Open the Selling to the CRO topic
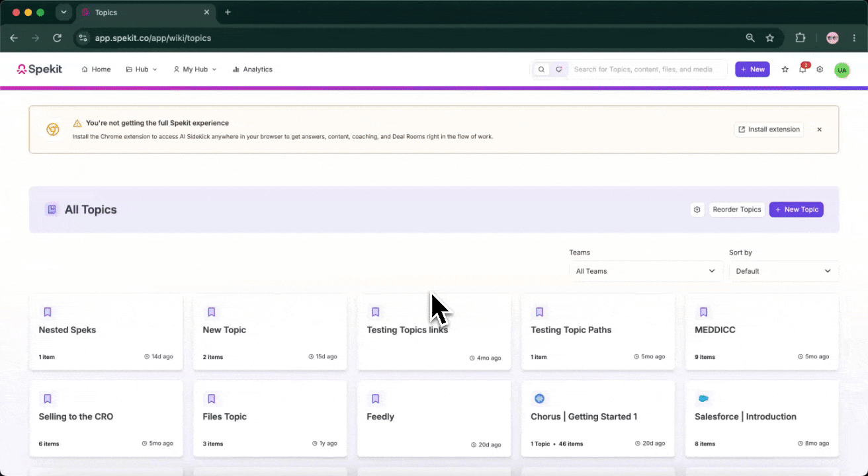The image size is (868, 476). 106,418
